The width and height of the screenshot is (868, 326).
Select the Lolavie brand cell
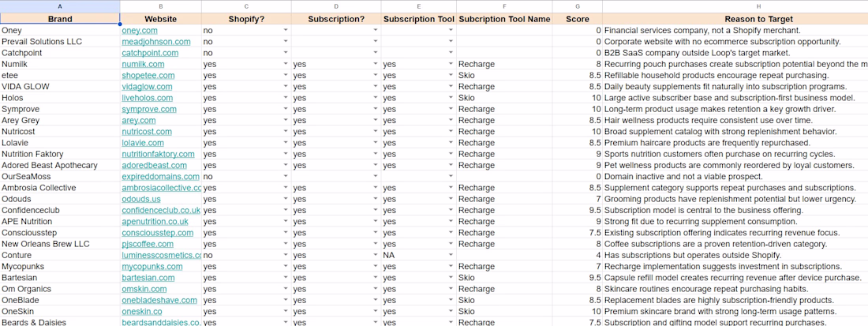[60, 143]
